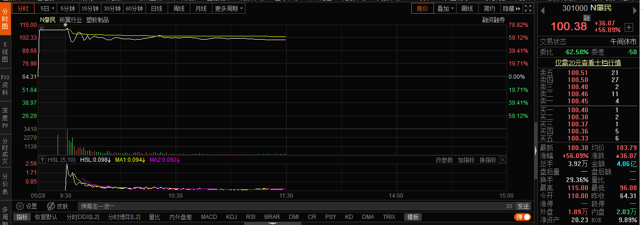644x225 pixels.
Task: Click the 融 margin trading badge
Action: pyautogui.click(x=586, y=18)
